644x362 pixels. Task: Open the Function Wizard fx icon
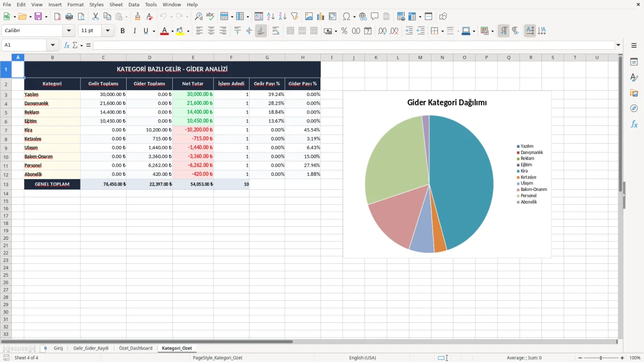pos(67,45)
